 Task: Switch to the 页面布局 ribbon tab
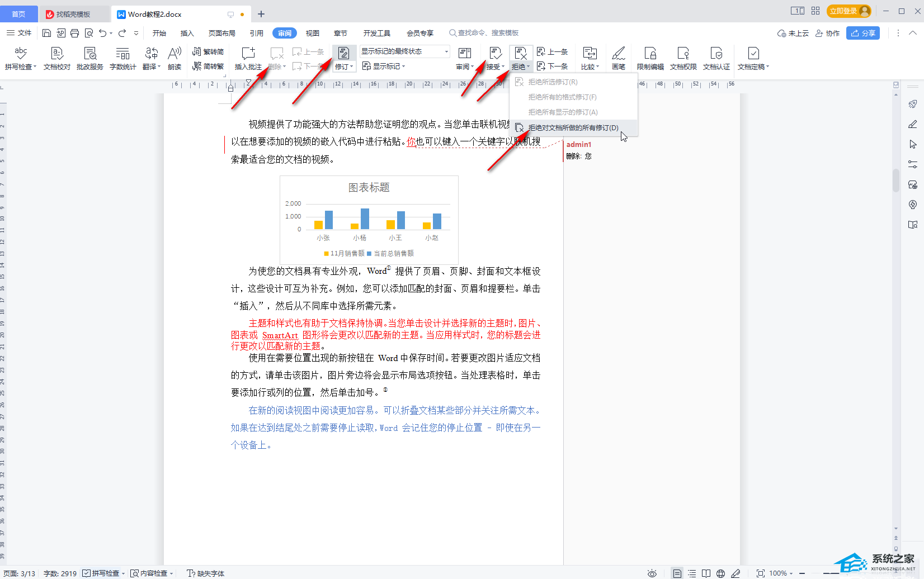point(221,33)
